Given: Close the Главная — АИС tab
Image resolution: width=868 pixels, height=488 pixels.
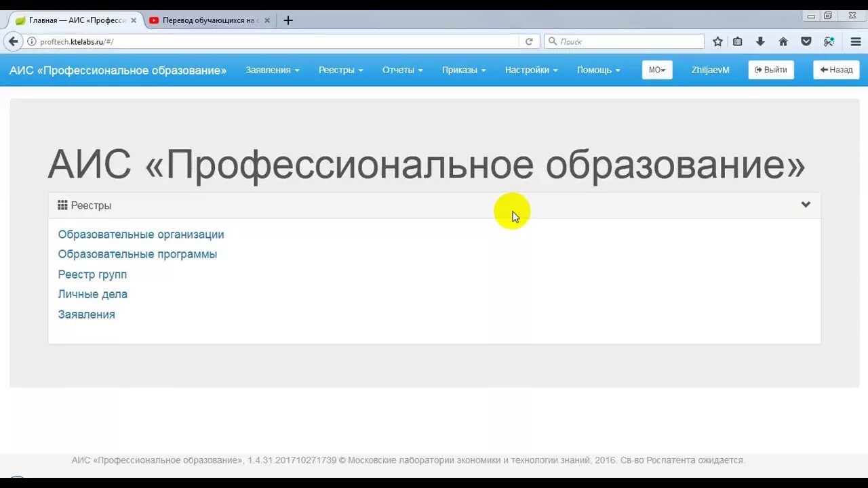Looking at the screenshot, I should (x=134, y=20).
